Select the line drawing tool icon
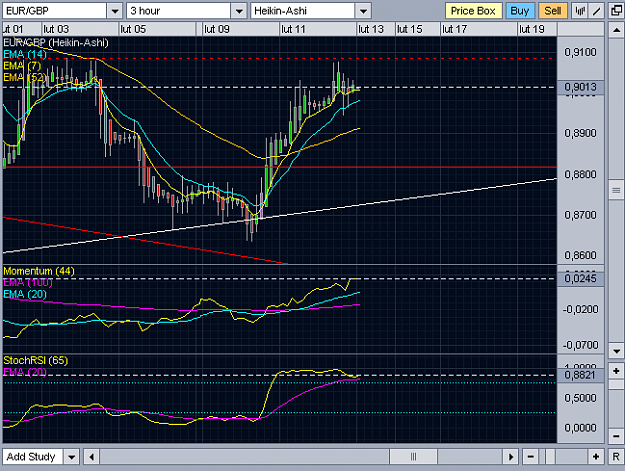The width and height of the screenshot is (625, 471). tap(597, 11)
